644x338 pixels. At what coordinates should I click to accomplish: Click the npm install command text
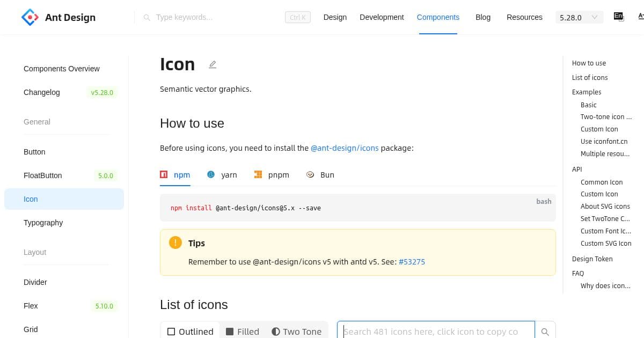coord(246,208)
